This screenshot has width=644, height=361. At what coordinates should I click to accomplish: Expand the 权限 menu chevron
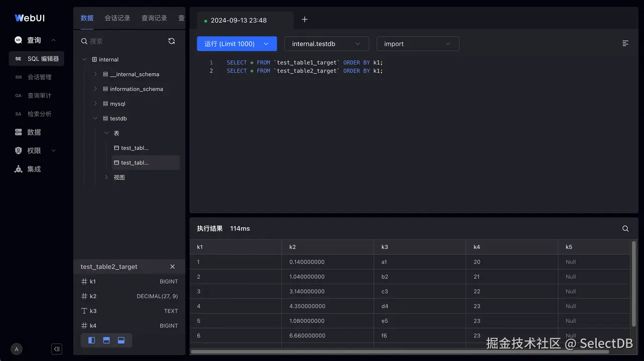(x=53, y=151)
